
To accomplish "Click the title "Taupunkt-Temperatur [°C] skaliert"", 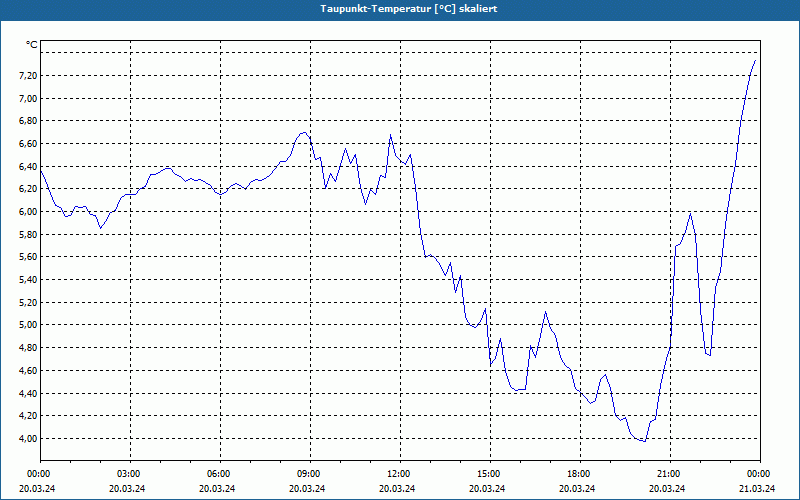I will coord(409,9).
